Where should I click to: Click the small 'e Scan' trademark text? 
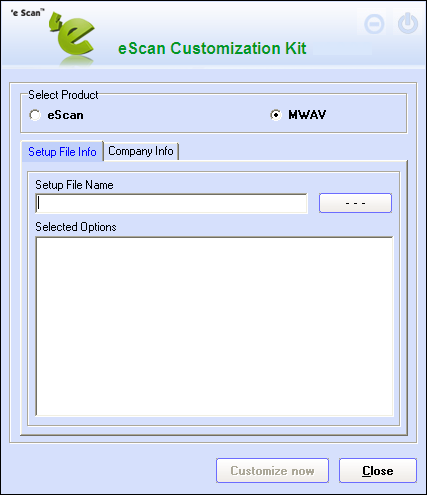click(x=27, y=13)
